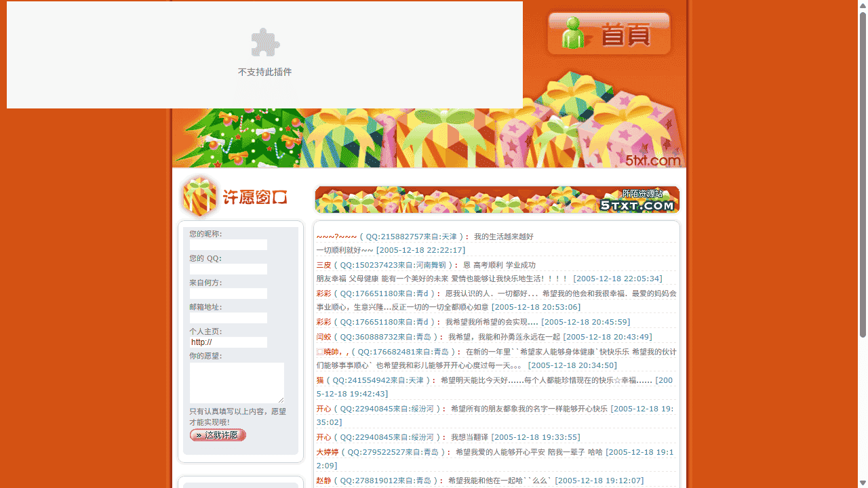Screen dimensions: 868x488
Task: Focus the 您的昵称 nickname field
Action: (228, 245)
